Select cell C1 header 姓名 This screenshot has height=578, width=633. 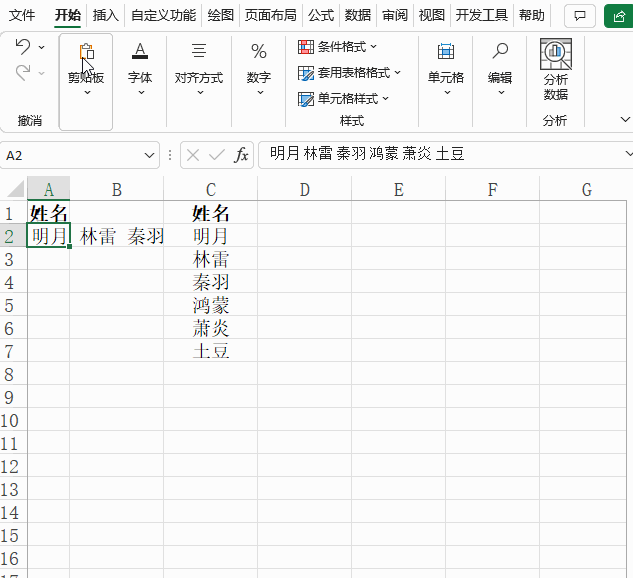tap(211, 212)
